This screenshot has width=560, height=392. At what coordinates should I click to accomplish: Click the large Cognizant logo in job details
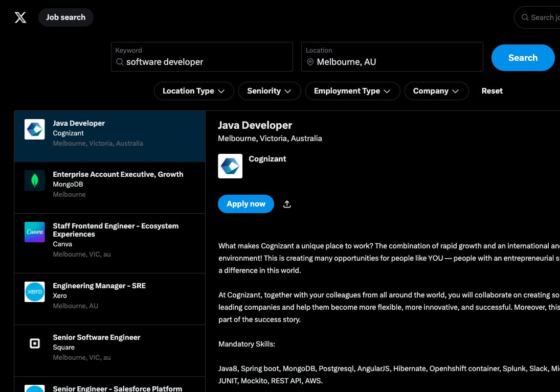tap(230, 166)
